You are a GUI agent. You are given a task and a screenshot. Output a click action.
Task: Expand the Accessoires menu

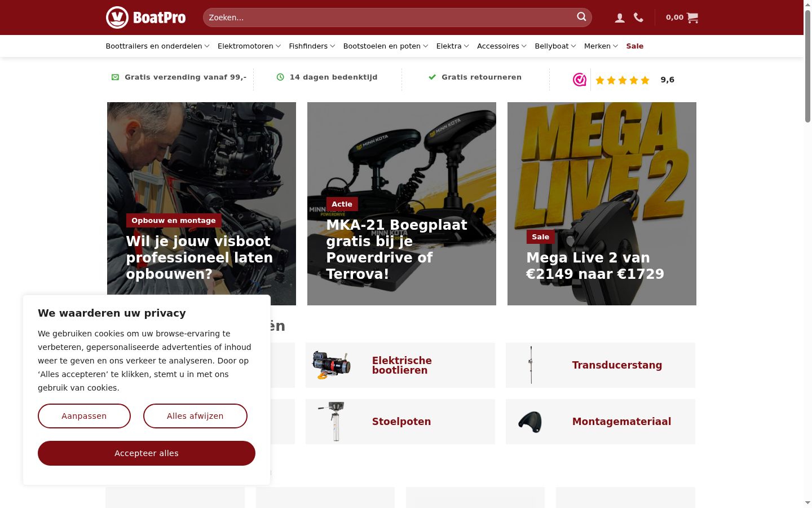[502, 46]
